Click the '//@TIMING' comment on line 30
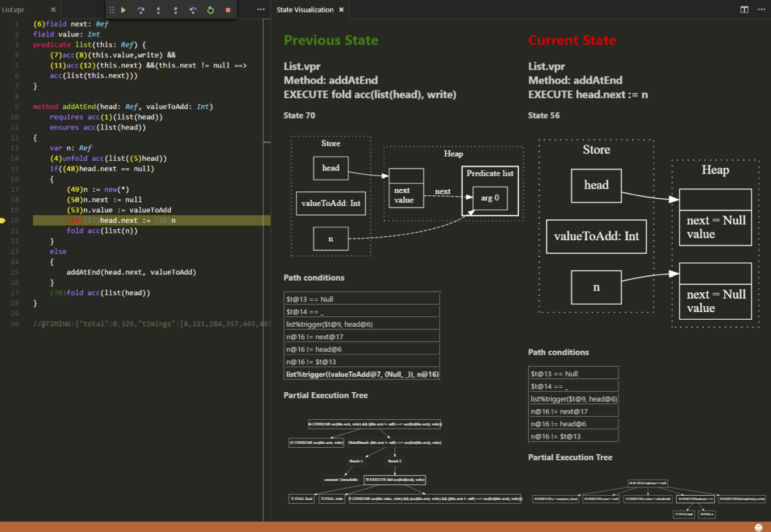Screen dimensions: 771x532 [x=152, y=324]
